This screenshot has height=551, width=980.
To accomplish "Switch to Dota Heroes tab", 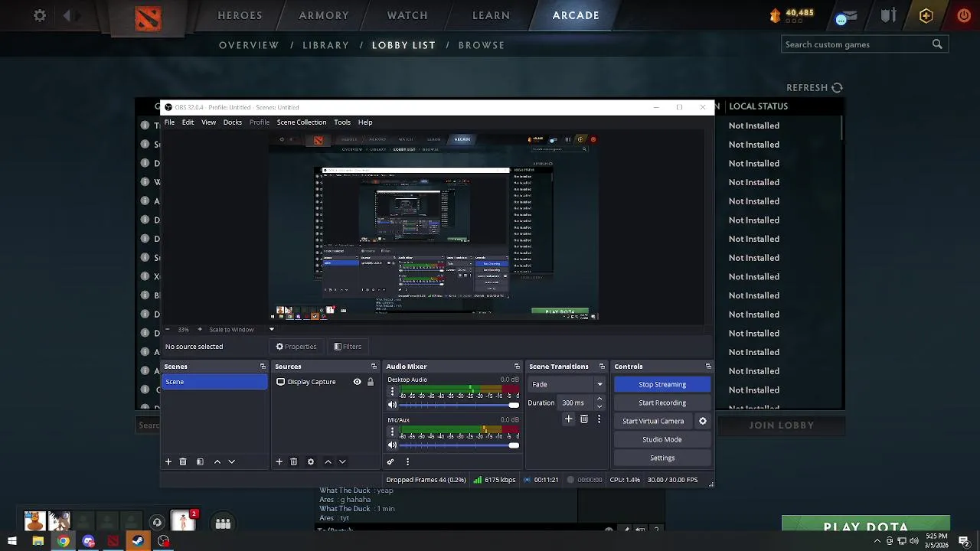I will coord(240,15).
